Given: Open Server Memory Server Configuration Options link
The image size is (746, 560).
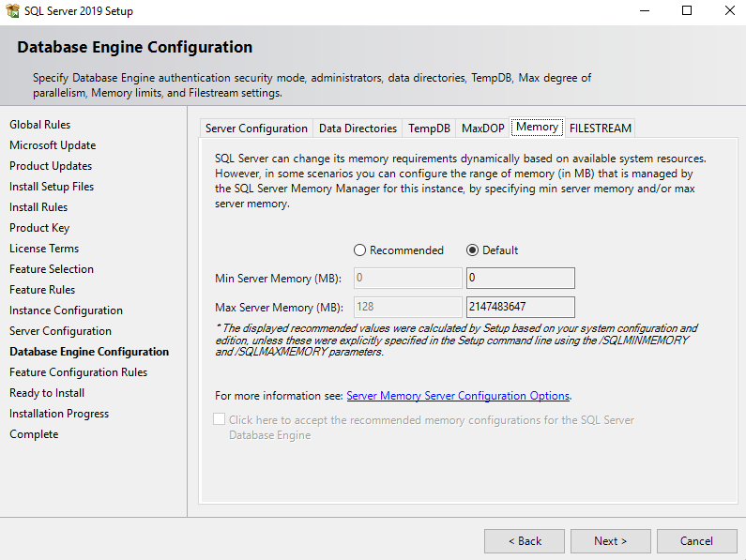Looking at the screenshot, I should [458, 396].
